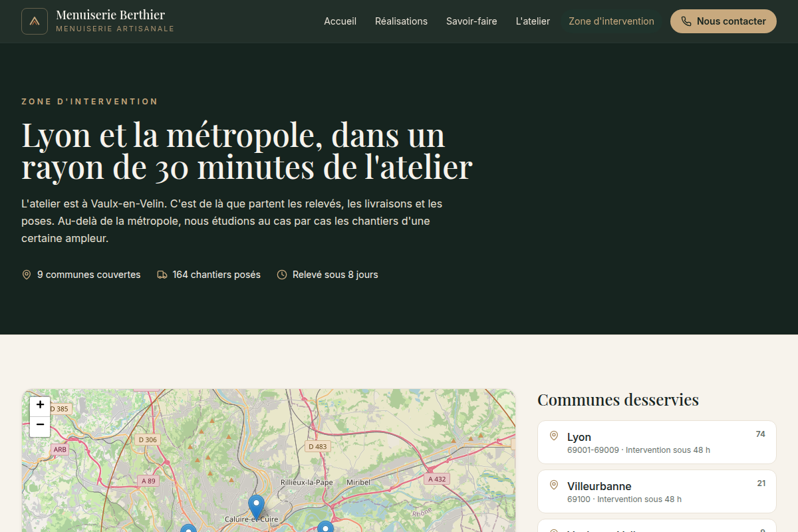The height and width of the screenshot is (532, 798).
Task: Click the Rillieux-la-Pape label on the map
Action: coord(307,482)
